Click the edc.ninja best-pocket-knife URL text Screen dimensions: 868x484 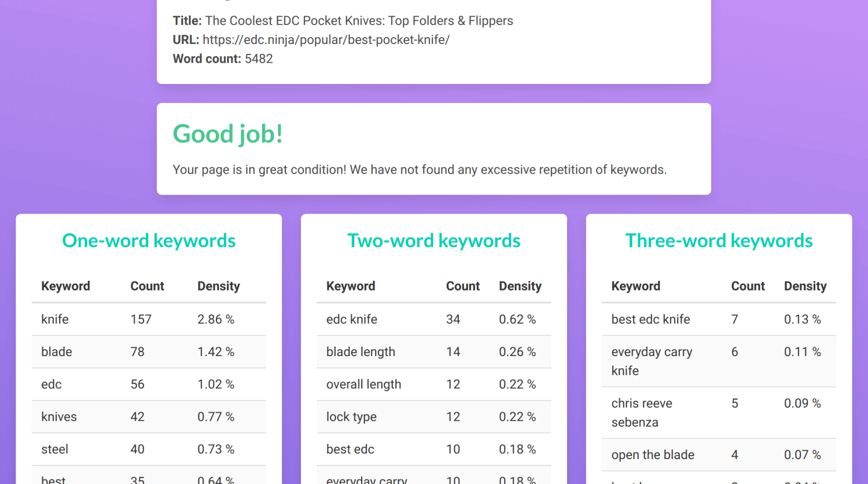(x=326, y=40)
